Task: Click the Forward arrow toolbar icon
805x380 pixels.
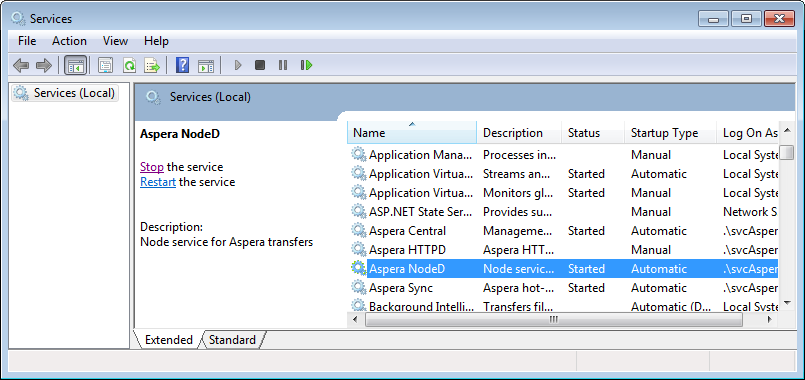Action: click(44, 65)
